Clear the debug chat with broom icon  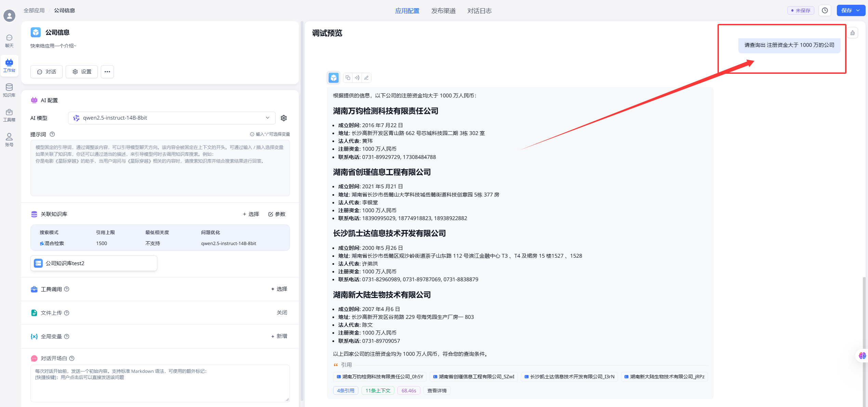[853, 33]
